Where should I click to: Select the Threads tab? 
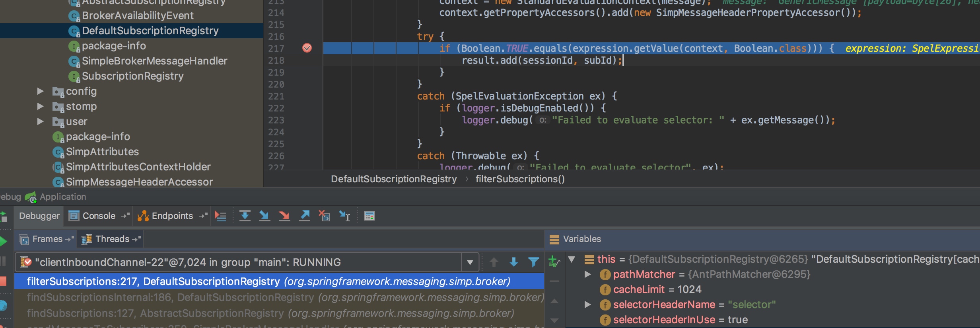click(112, 239)
